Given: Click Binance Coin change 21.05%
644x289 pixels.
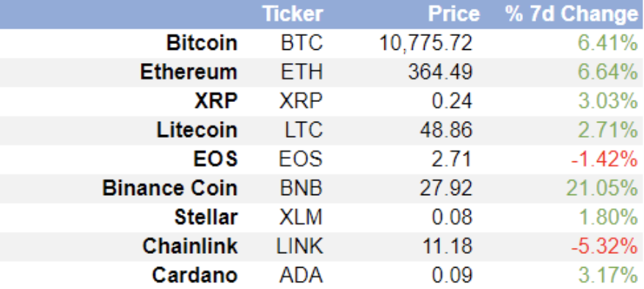Looking at the screenshot, I should coord(602,189).
